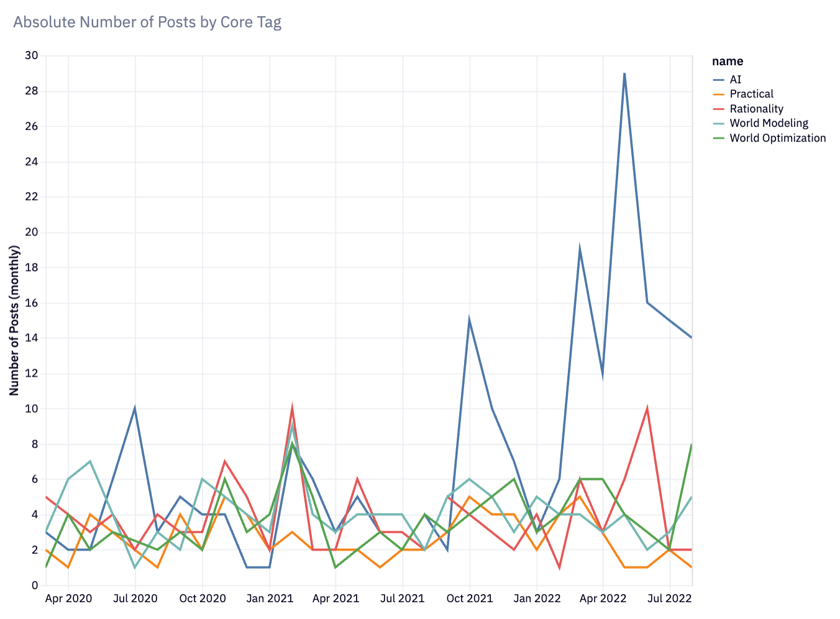
Task: Select the World Modeling legend label
Action: pyautogui.click(x=769, y=123)
